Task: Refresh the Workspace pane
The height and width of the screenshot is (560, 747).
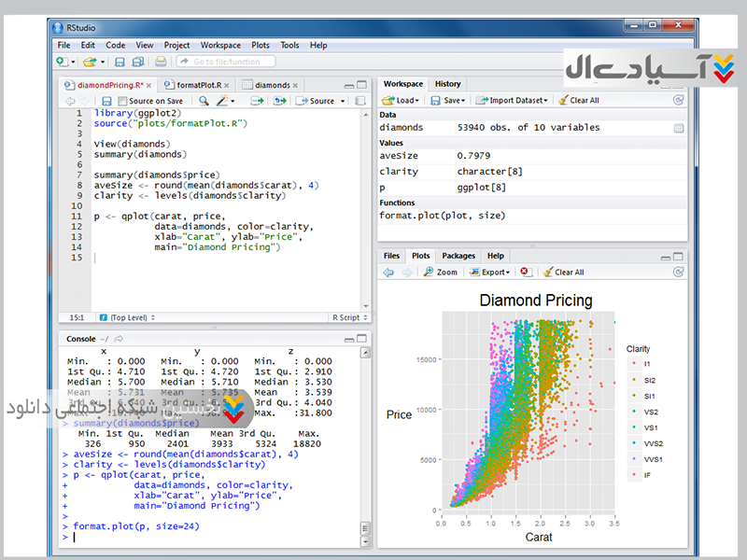Action: click(x=679, y=100)
